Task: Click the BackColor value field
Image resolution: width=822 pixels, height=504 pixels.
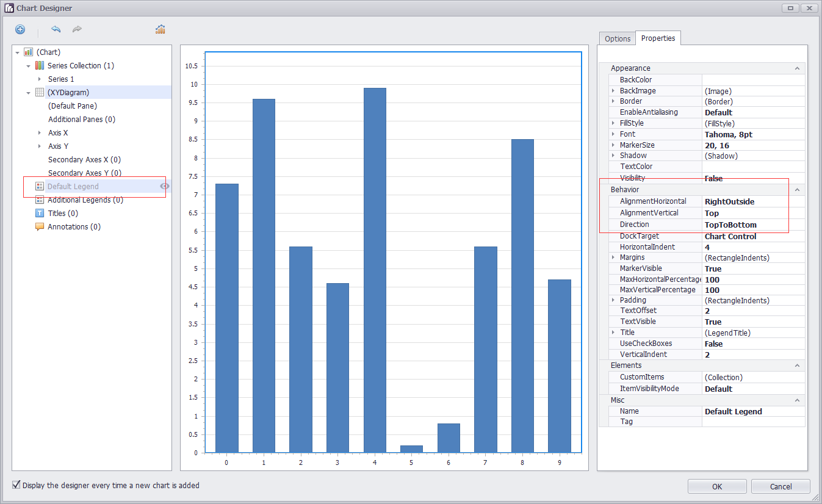Action: tap(753, 79)
